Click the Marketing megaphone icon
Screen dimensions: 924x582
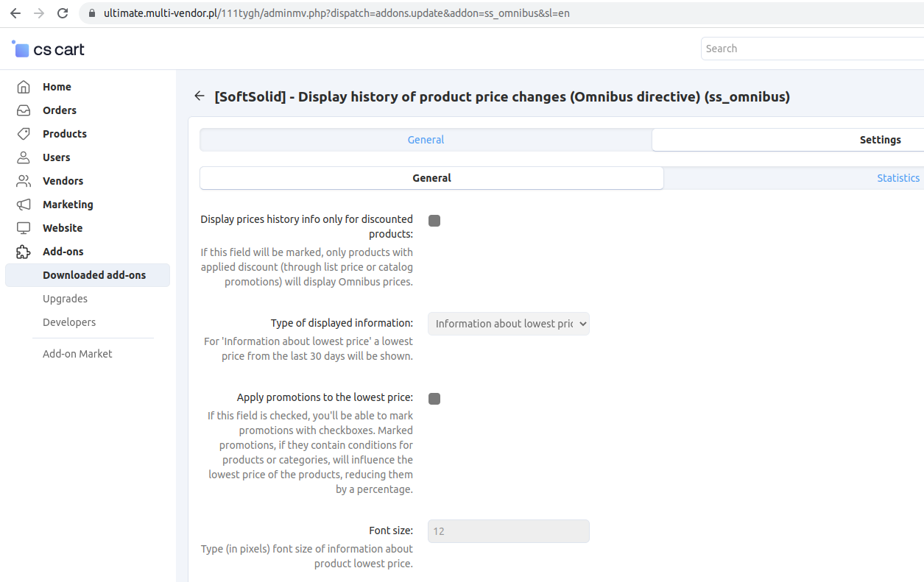(24, 205)
